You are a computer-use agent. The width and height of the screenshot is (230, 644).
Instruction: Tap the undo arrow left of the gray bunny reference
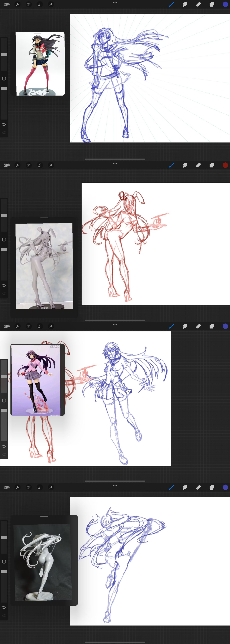pos(4,285)
